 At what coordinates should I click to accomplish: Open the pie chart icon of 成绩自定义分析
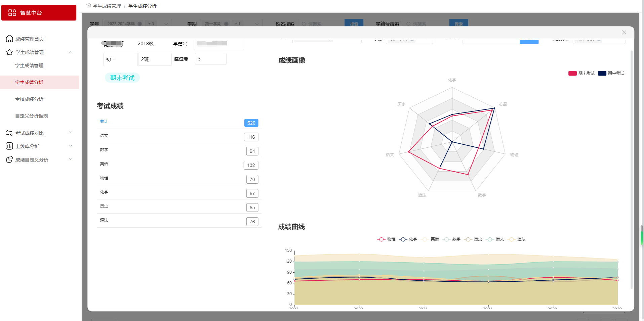tap(9, 159)
